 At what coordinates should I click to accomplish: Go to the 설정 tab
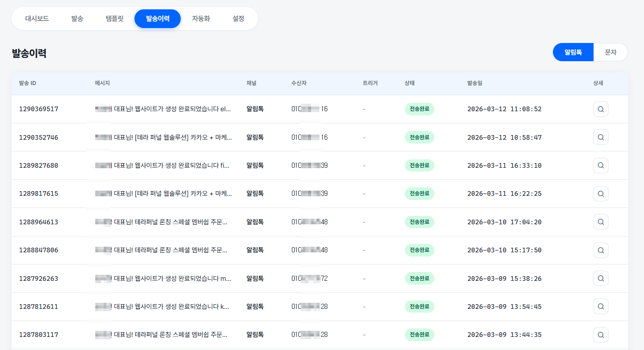tap(238, 19)
